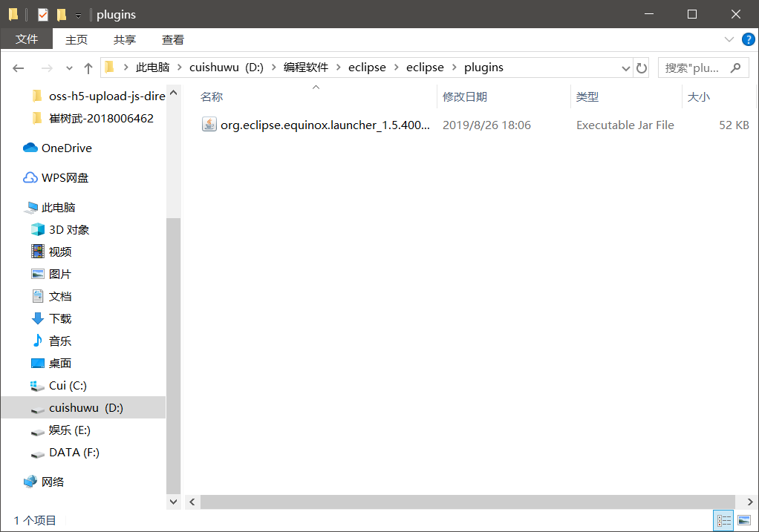
Task: Select Cui (C:) drive
Action: click(59, 385)
